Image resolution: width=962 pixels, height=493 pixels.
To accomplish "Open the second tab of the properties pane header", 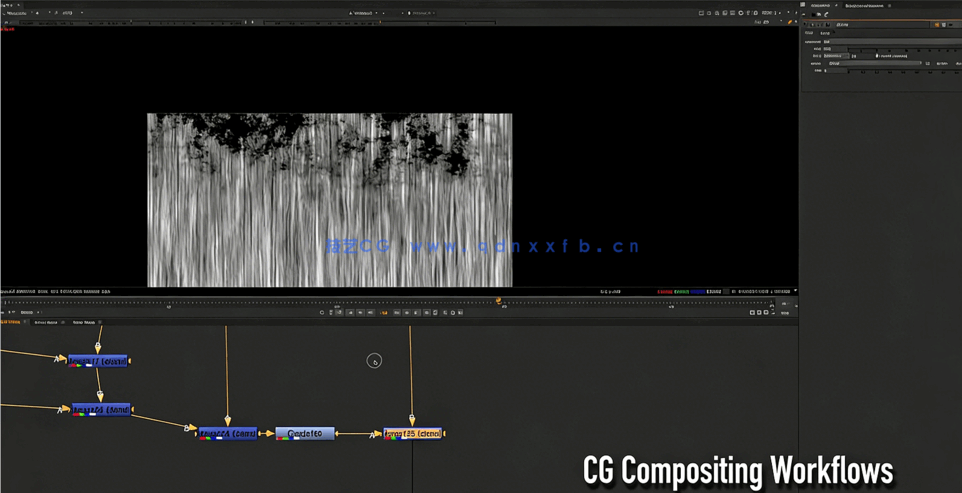I will 864,6.
